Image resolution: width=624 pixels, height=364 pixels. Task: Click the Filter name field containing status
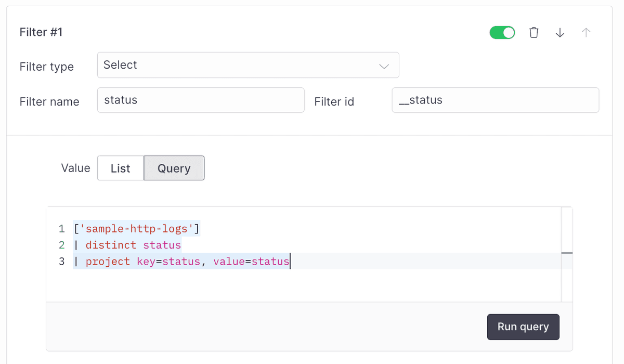tap(201, 100)
